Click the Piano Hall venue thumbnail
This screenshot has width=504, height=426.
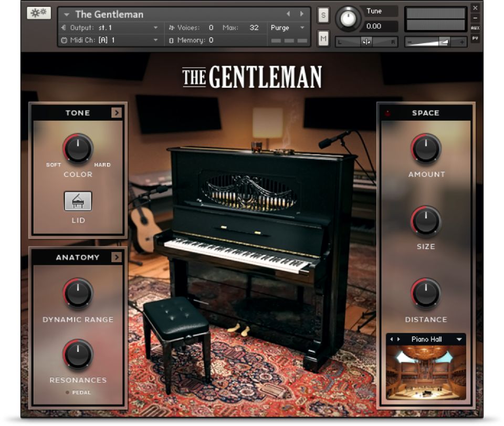(x=426, y=371)
